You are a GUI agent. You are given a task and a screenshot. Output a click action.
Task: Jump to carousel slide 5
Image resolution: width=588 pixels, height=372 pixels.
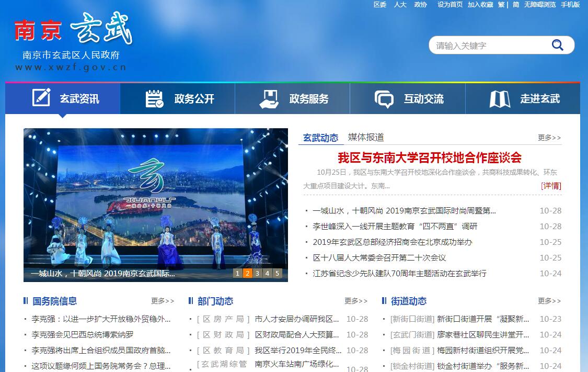point(277,273)
